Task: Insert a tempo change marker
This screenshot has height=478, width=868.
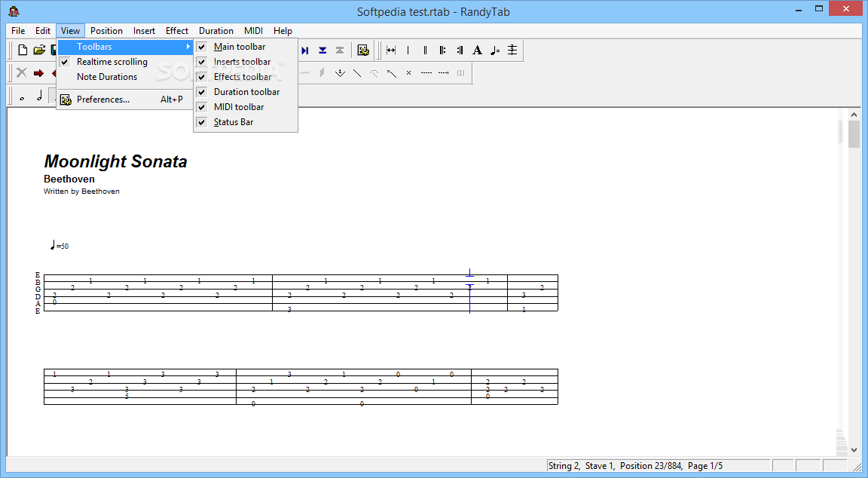Action: pyautogui.click(x=495, y=51)
